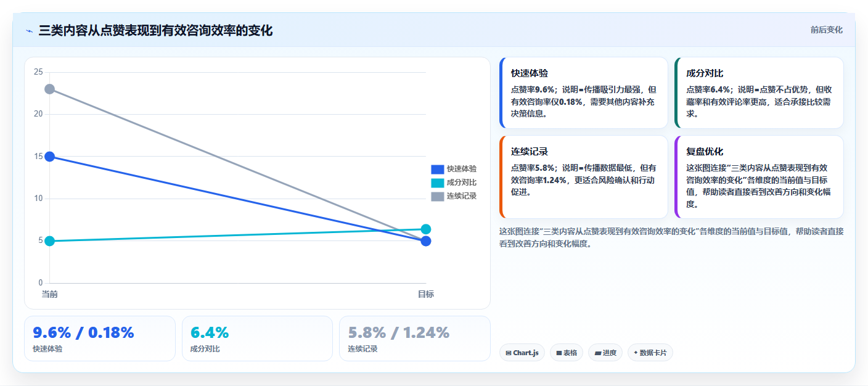Click the y-axis value 15
The height and width of the screenshot is (386, 868).
pos(38,157)
